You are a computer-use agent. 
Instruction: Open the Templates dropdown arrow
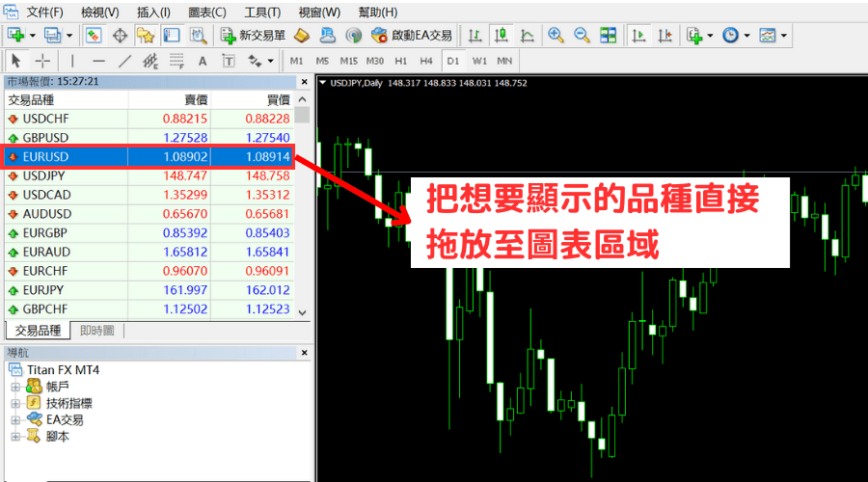784,36
